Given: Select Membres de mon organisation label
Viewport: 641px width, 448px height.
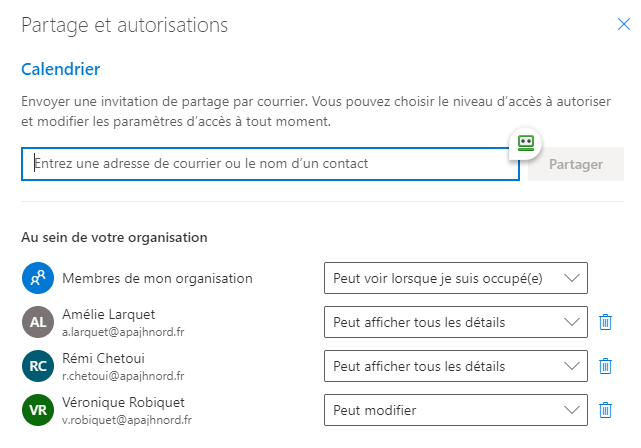Looking at the screenshot, I should point(157,278).
